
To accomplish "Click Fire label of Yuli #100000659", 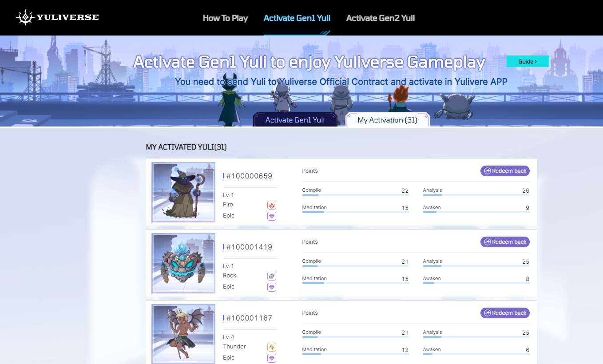I will coord(228,205).
